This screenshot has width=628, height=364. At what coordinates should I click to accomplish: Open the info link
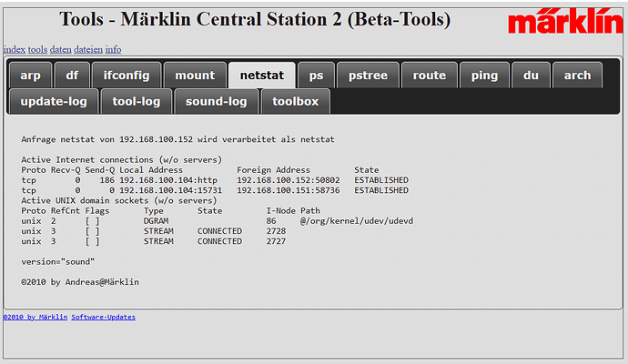113,49
